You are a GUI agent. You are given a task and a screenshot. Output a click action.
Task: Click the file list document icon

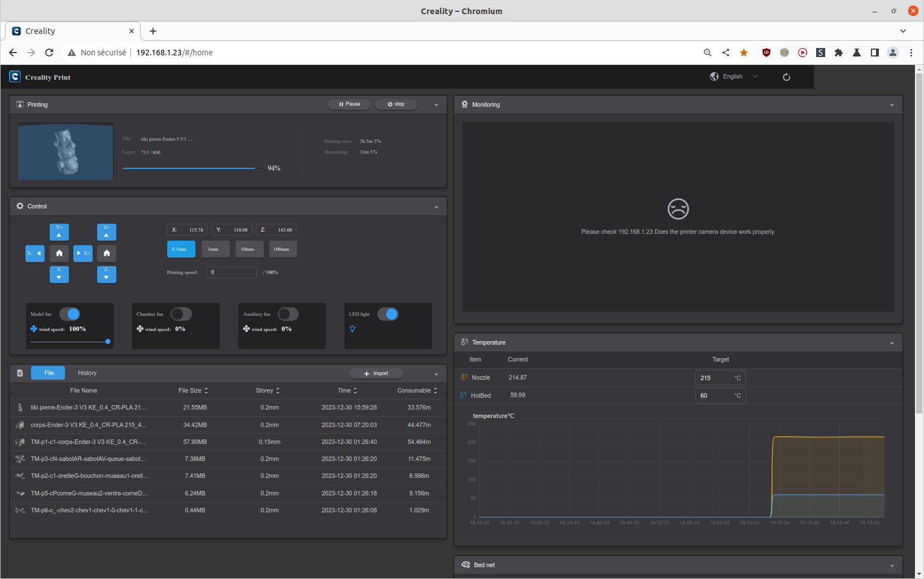coord(20,373)
